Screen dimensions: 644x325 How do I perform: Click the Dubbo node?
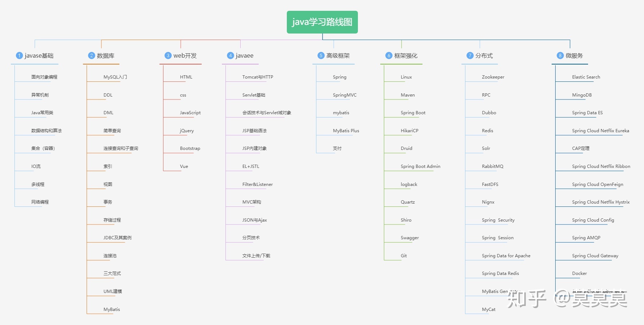(x=489, y=113)
